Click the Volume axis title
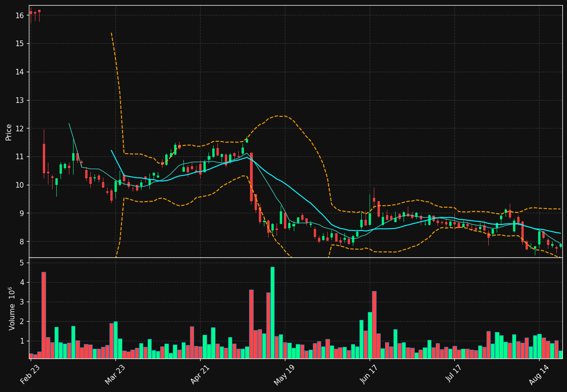 (12, 308)
